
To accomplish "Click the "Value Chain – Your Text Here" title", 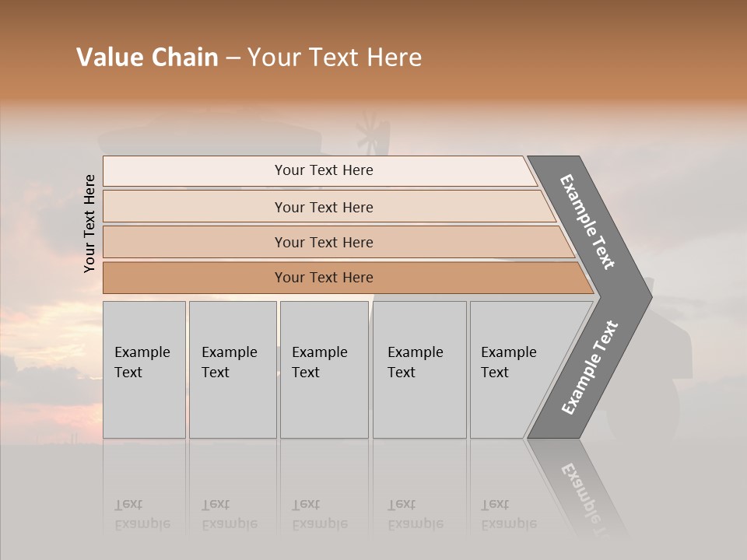I will (x=249, y=58).
